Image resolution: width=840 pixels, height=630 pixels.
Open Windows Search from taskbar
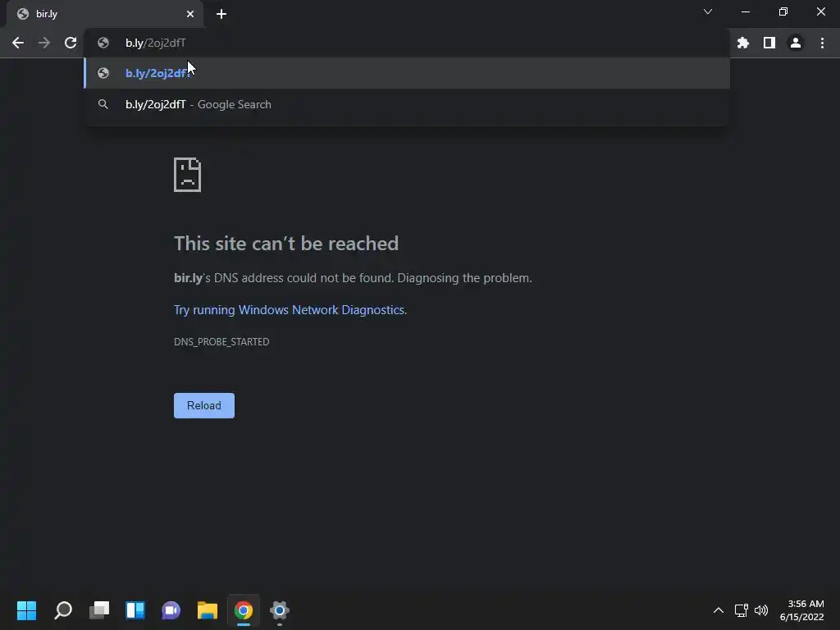(x=63, y=610)
